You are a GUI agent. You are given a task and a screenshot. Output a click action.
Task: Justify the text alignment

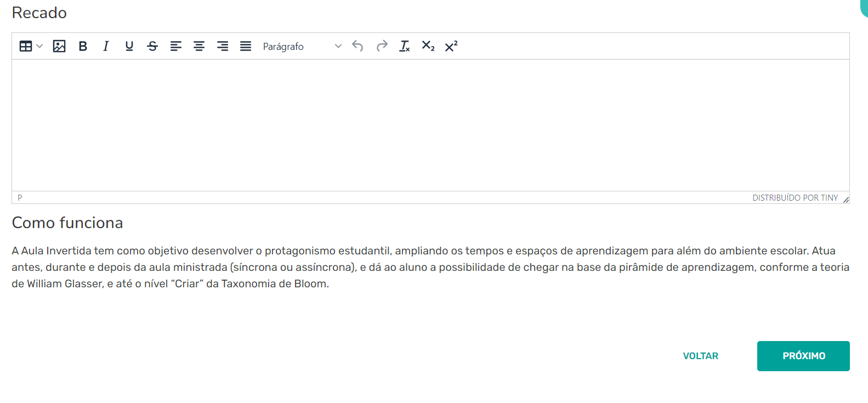pyautogui.click(x=246, y=46)
